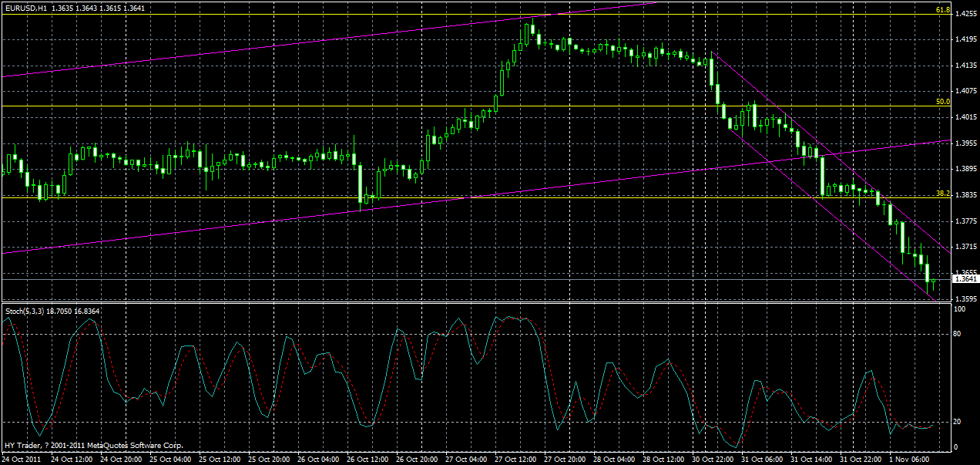
Task: Click the 1.4255 value on the price scale
Action: [x=962, y=13]
